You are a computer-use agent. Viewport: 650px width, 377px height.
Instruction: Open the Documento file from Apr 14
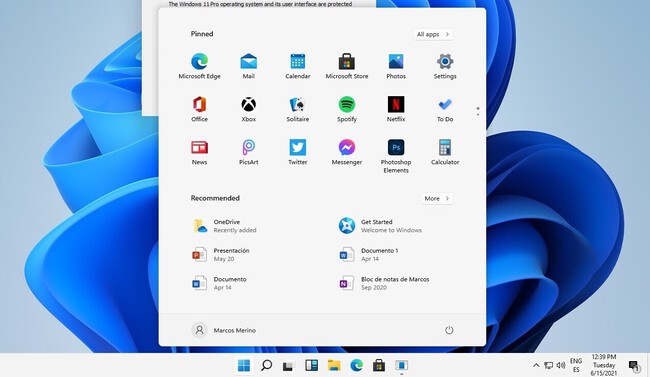tap(219, 283)
